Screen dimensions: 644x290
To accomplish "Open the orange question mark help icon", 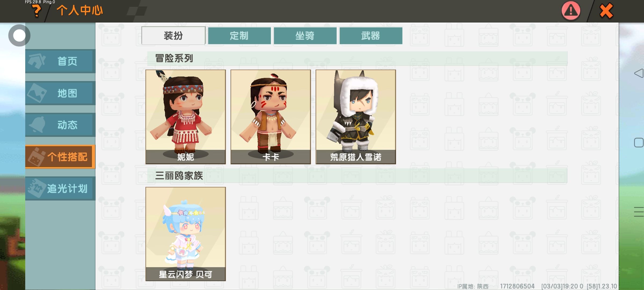I will (36, 11).
